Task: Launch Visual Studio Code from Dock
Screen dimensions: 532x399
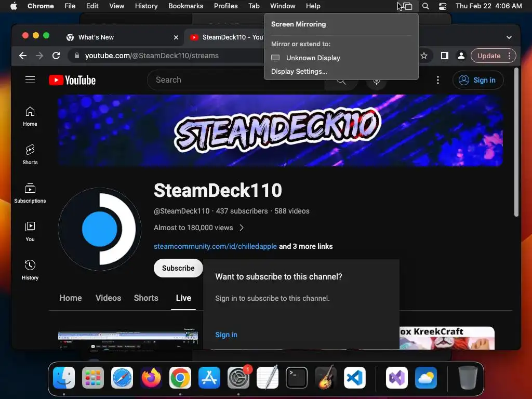Action: 355,378
